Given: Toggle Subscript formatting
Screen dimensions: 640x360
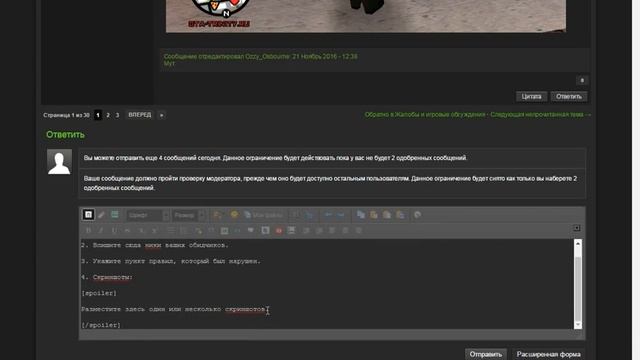Looking at the screenshot, I should click(x=141, y=231).
